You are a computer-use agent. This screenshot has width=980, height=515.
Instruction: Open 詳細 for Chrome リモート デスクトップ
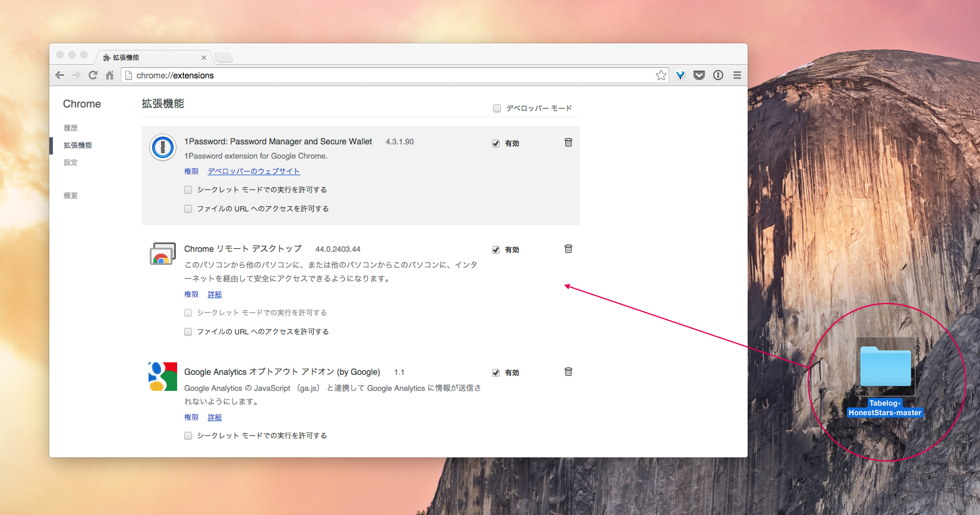coord(215,294)
